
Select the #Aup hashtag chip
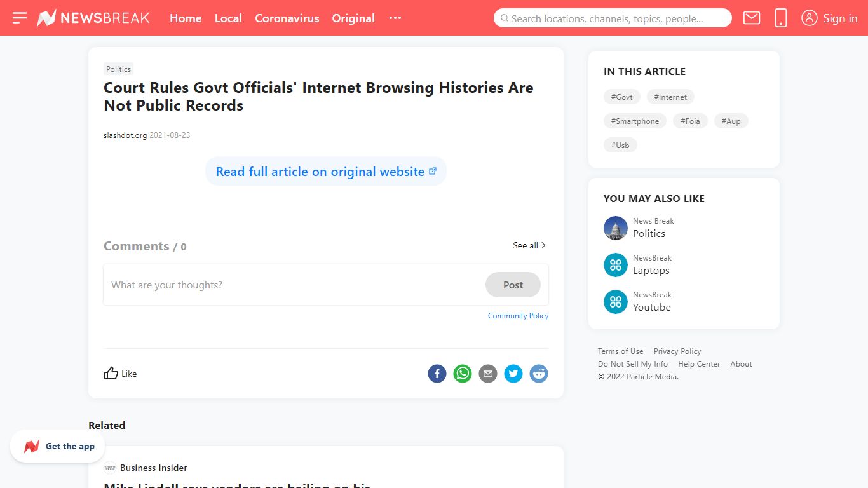click(x=731, y=121)
